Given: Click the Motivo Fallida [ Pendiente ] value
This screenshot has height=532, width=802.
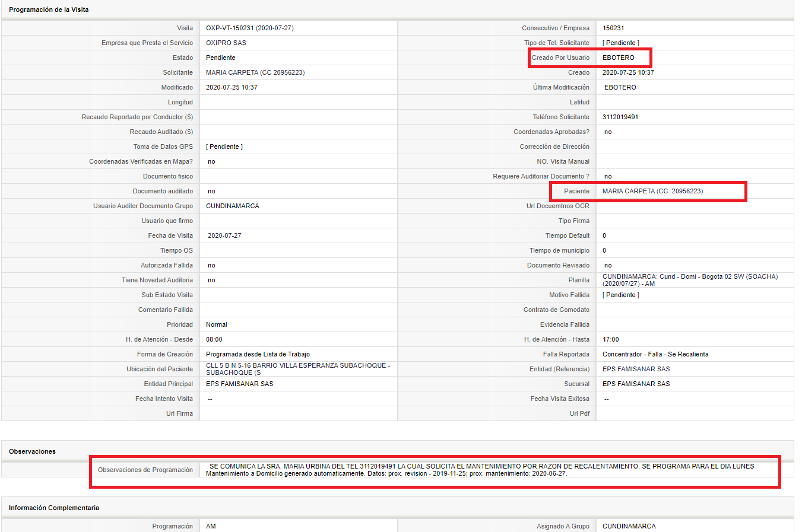Looking at the screenshot, I should pyautogui.click(x=621, y=295).
